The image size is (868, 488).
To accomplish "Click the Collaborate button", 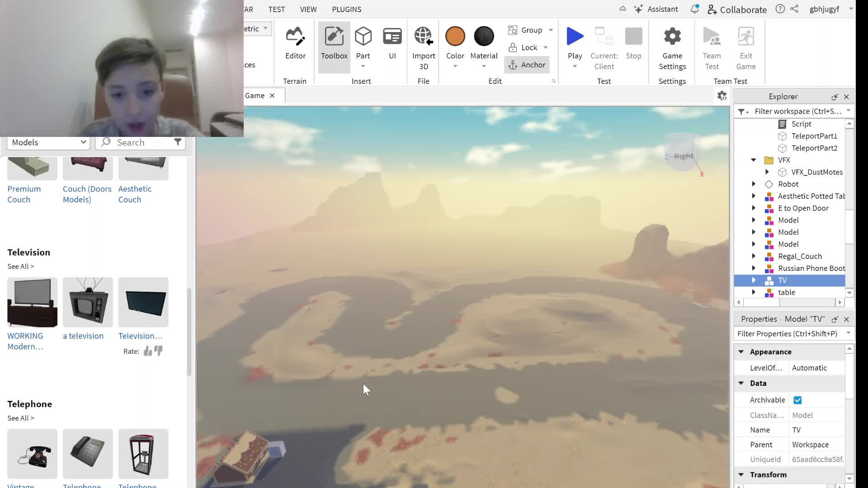I will [737, 9].
